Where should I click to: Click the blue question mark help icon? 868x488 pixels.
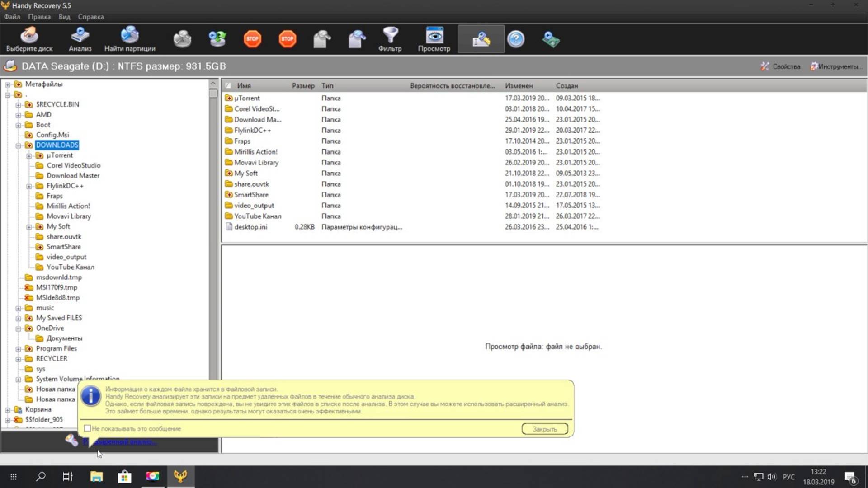click(x=515, y=39)
